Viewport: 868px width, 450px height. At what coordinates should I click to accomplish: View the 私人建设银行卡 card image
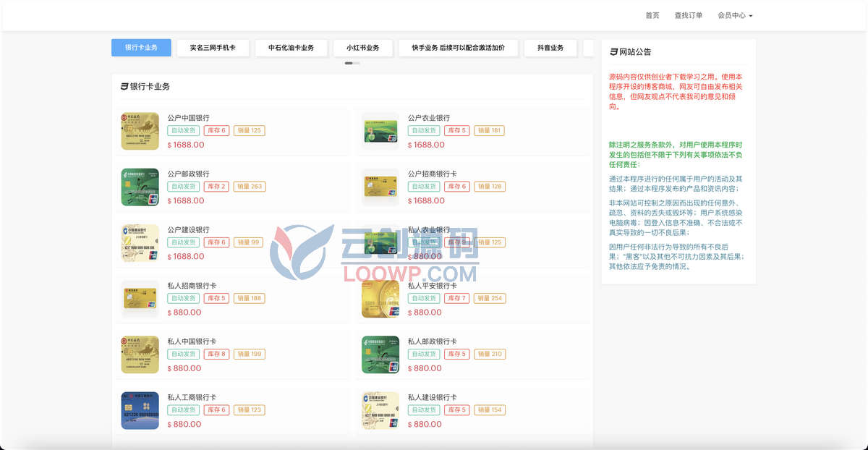[380, 411]
